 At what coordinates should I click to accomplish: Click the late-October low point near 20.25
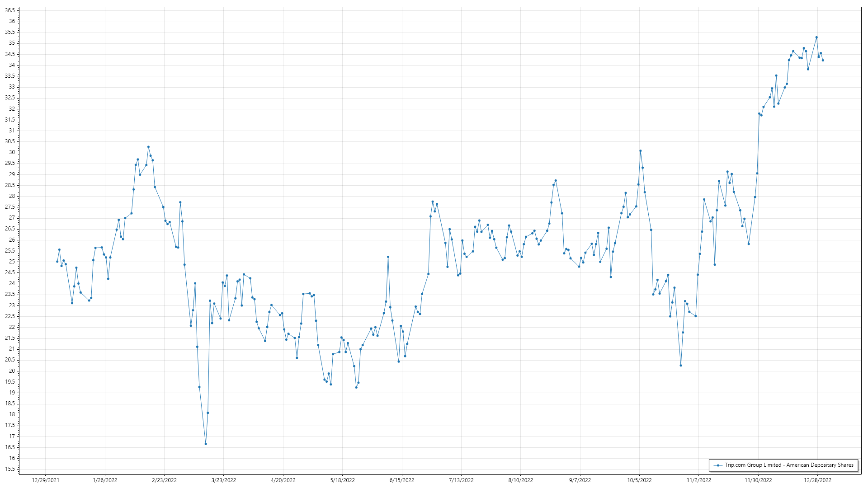pos(681,366)
